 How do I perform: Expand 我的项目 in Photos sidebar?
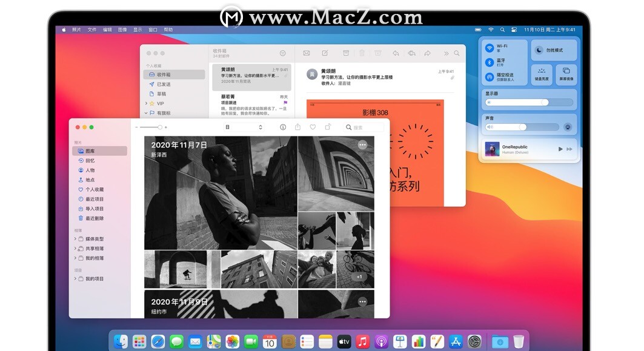point(75,279)
